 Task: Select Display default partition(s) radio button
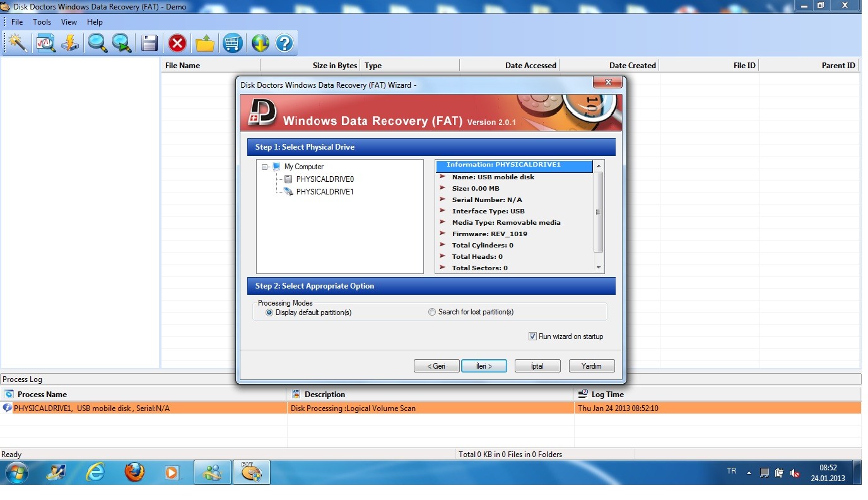click(x=270, y=312)
